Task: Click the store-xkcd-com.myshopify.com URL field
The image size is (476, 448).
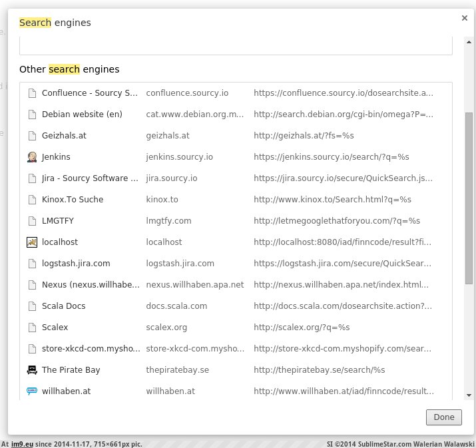Action: click(x=343, y=349)
